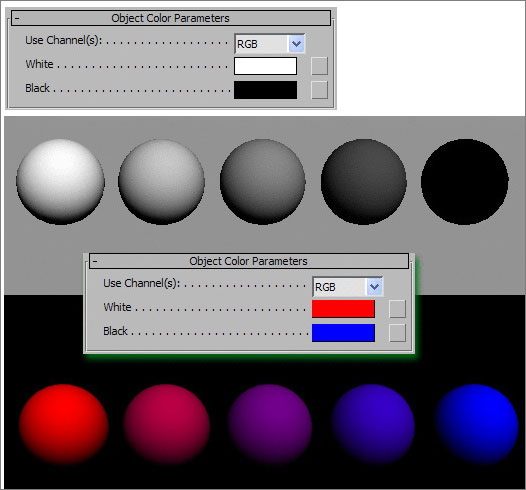Click the pure white rendered sphere
The width and height of the screenshot is (526, 490).
(60, 182)
